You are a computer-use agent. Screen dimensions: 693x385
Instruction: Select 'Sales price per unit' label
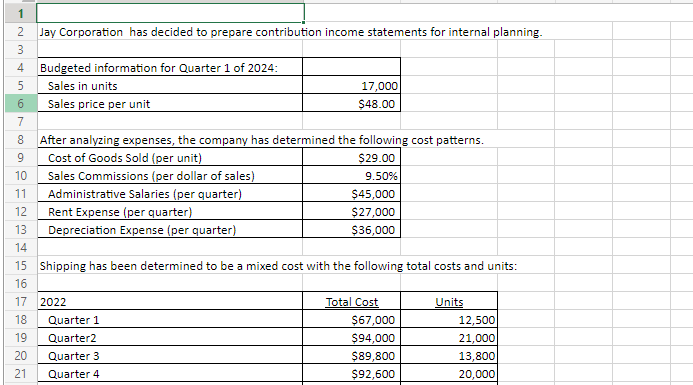point(170,104)
